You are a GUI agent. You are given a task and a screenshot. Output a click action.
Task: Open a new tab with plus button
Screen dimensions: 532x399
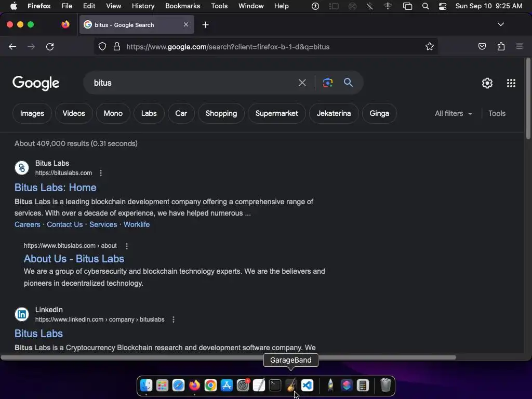pos(206,25)
